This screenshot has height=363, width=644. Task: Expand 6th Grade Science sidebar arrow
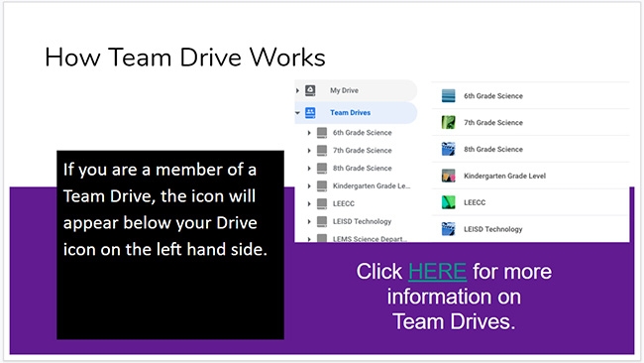click(309, 133)
